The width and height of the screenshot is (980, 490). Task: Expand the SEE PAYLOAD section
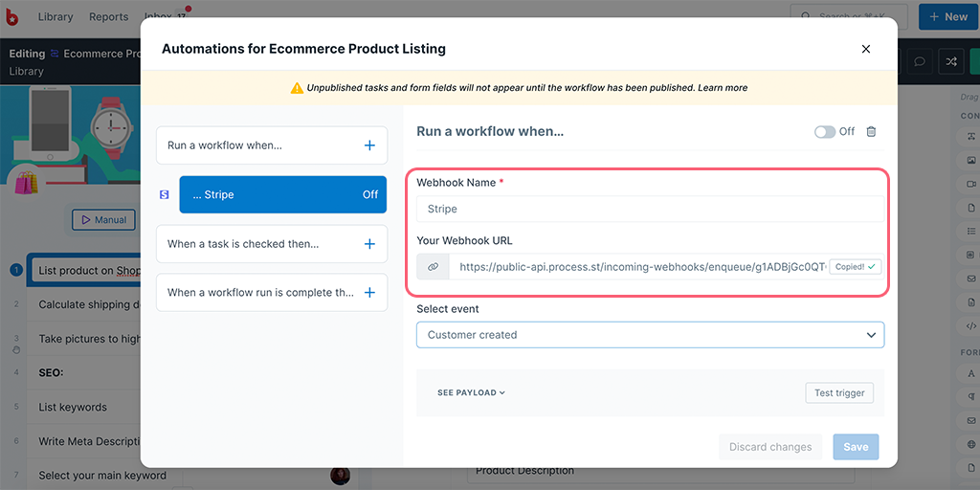471,393
